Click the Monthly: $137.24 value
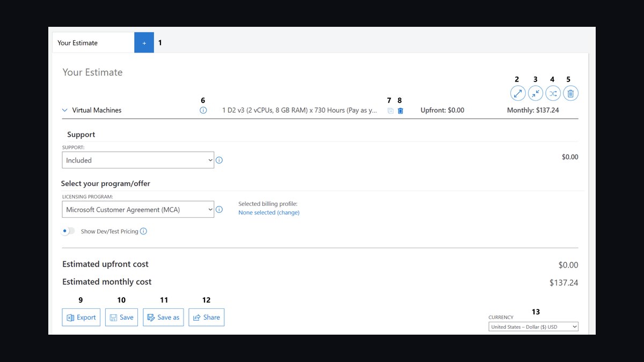This screenshot has height=362, width=644. [x=533, y=110]
